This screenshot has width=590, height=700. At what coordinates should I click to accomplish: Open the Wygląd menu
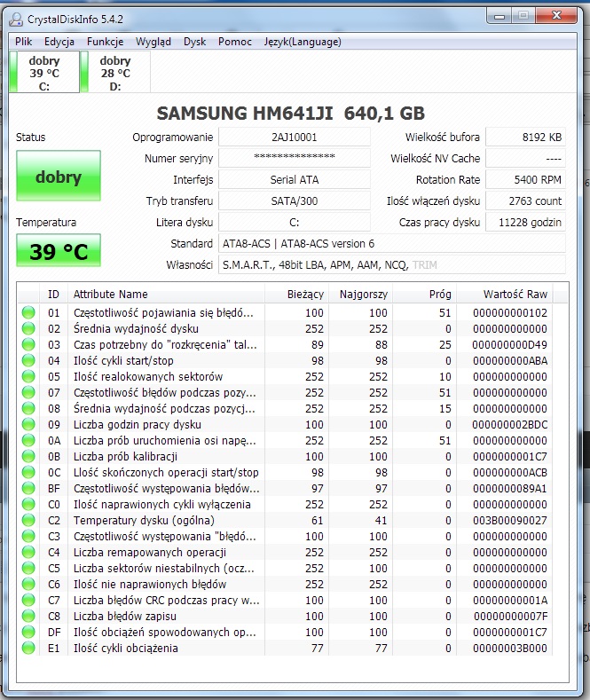pos(153,42)
